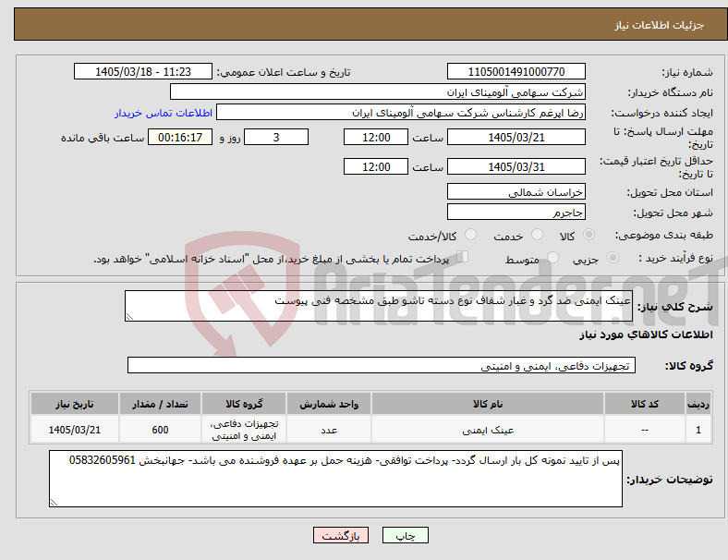Click the price validity time 12:00 field
The image size is (728, 560).
(376, 166)
